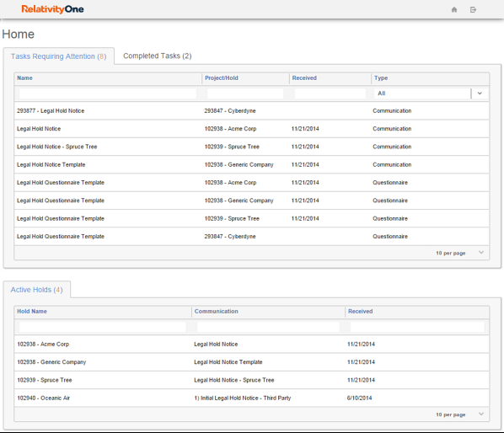
Task: Click hold '102939 - Spruce Tree' in Active Holds
Action: tap(45, 380)
